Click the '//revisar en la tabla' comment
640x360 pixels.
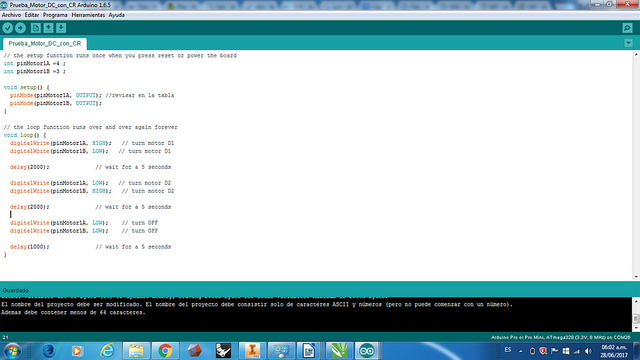click(140, 95)
